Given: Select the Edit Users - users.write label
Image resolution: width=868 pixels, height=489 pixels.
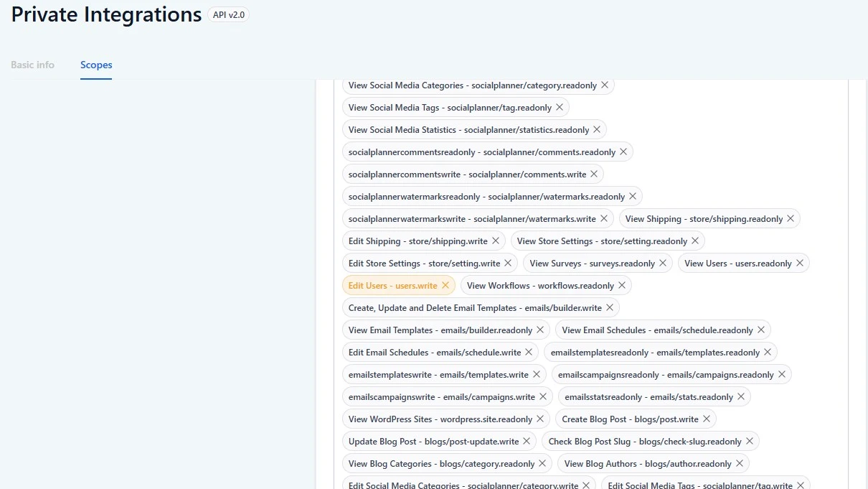Looking at the screenshot, I should pos(393,286).
